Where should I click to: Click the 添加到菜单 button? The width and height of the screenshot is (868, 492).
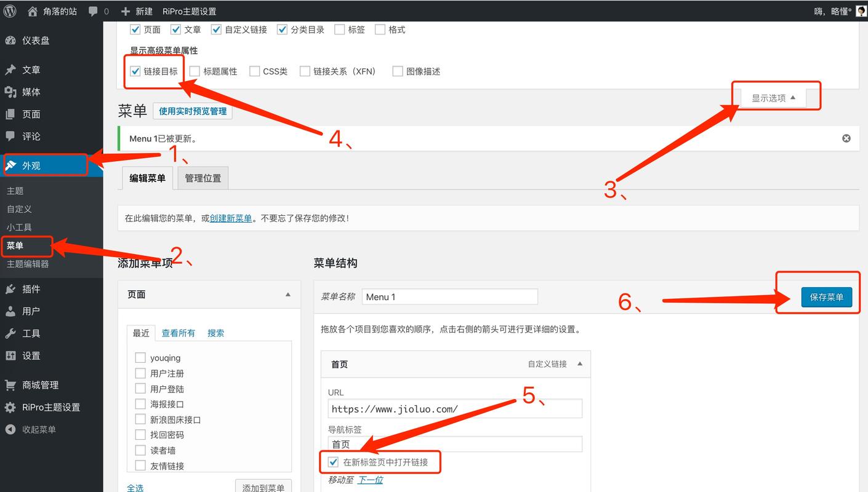263,488
